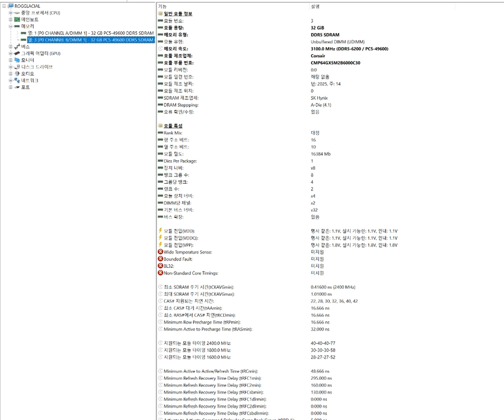Click the SK Hynix SDRAM manufacturer value
Image resolution: width=504 pixels, height=420 pixels.
319,98
